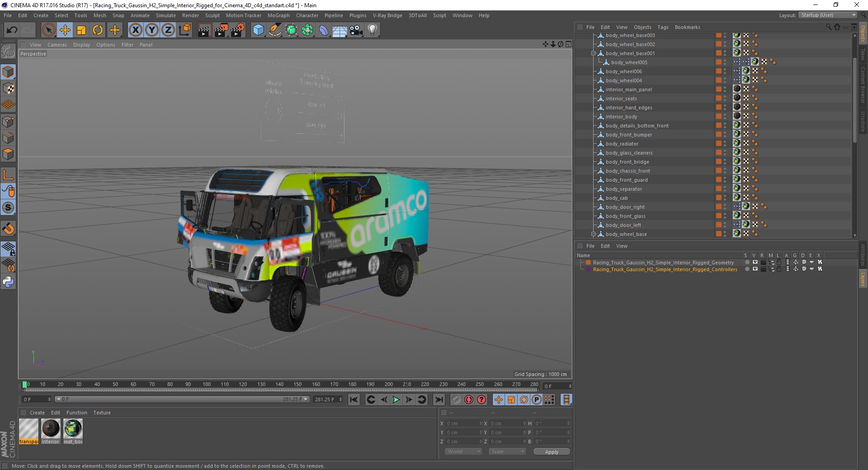Toggle autokeying button

pos(469,399)
